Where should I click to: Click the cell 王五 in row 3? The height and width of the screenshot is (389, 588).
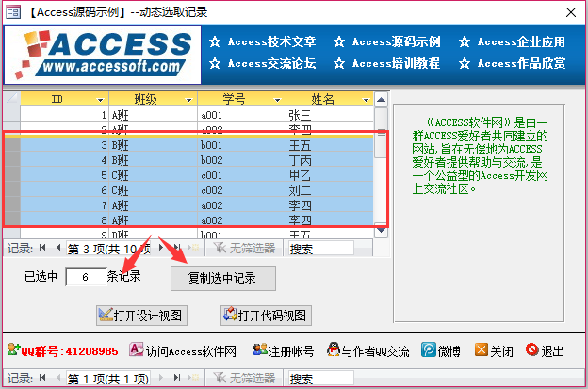point(330,145)
